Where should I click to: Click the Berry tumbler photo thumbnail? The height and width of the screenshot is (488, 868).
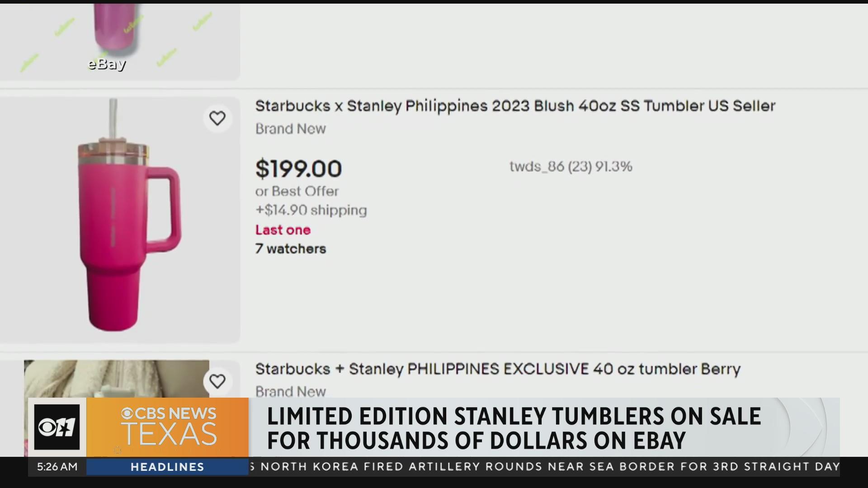(117, 379)
